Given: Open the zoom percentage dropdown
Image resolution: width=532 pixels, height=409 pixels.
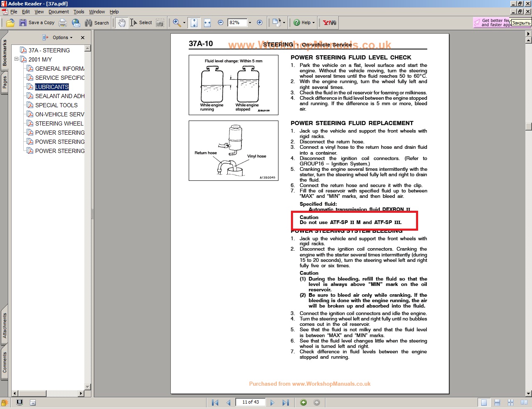Looking at the screenshot, I should click(x=250, y=23).
